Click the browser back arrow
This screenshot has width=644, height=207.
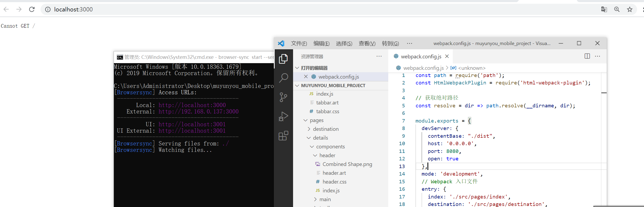[x=6, y=9]
